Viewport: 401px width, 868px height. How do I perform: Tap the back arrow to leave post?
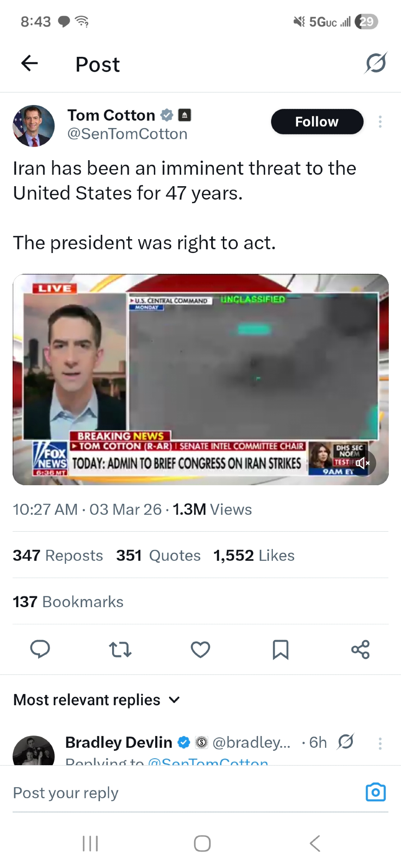[30, 63]
